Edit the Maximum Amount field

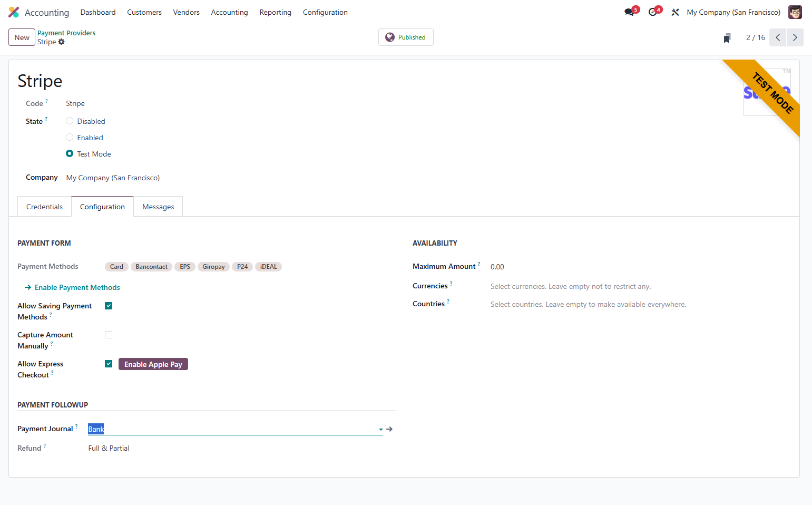pyautogui.click(x=640, y=267)
